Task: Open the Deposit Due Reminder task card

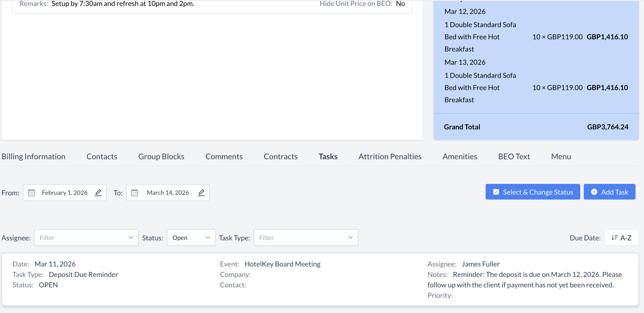Action: click(320, 279)
